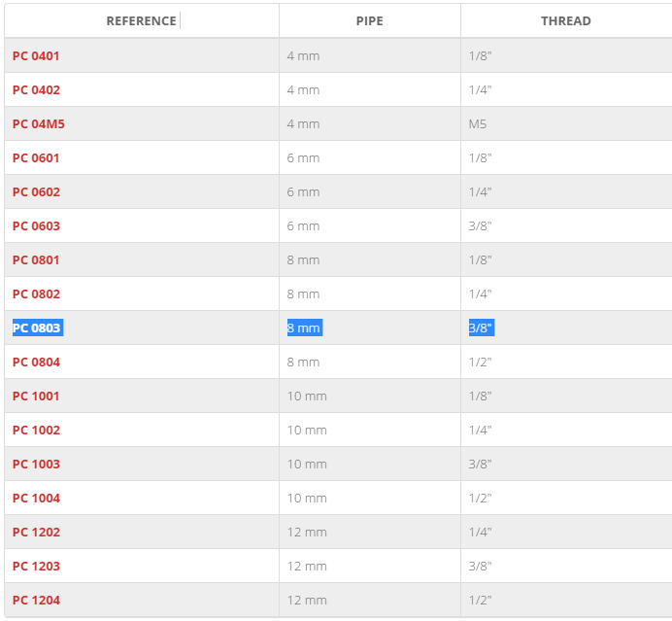Click the REFERENCE column header
Screen dimensions: 672x621
point(142,21)
